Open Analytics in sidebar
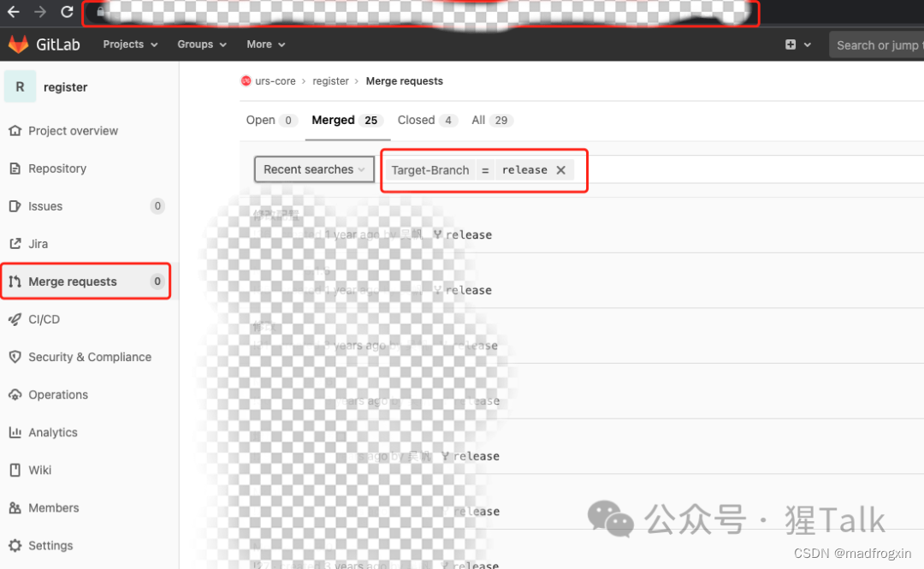 tap(53, 432)
